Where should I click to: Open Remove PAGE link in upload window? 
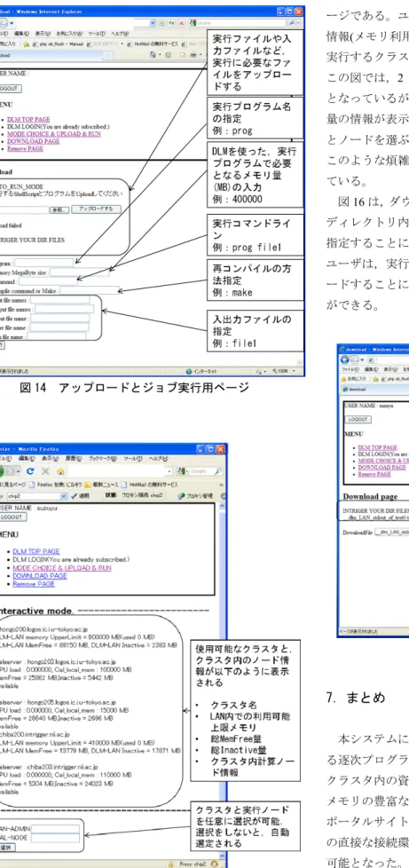tap(23, 148)
